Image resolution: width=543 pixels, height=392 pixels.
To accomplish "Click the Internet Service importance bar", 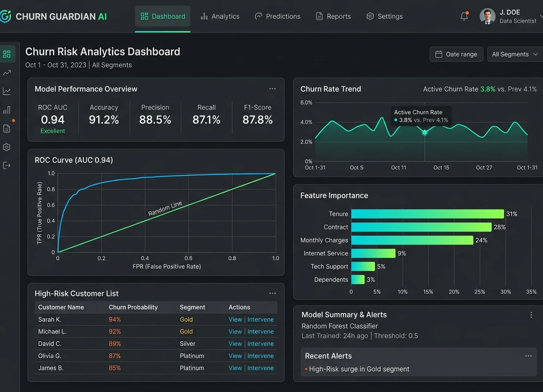I will pos(373,253).
